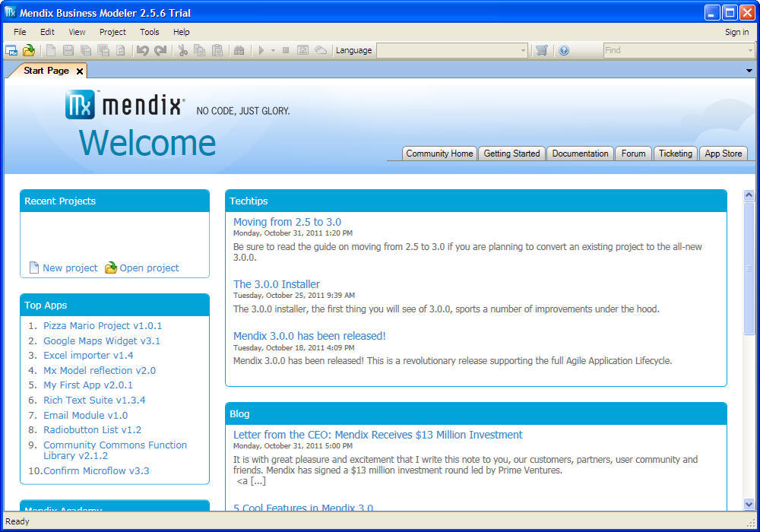Screen dimensions: 760x532
Task: Open the Edit menu
Action: pos(47,32)
